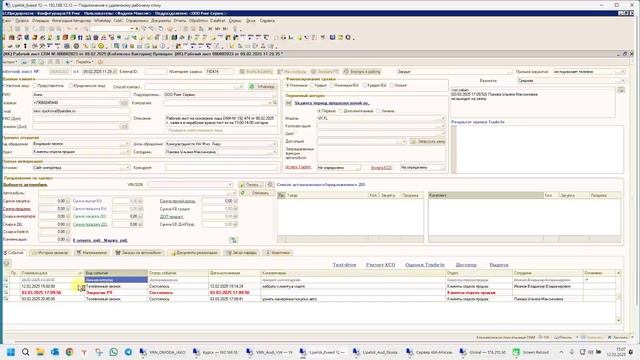
Task: Open Вид обращения dropdown
Action: pos(127,144)
